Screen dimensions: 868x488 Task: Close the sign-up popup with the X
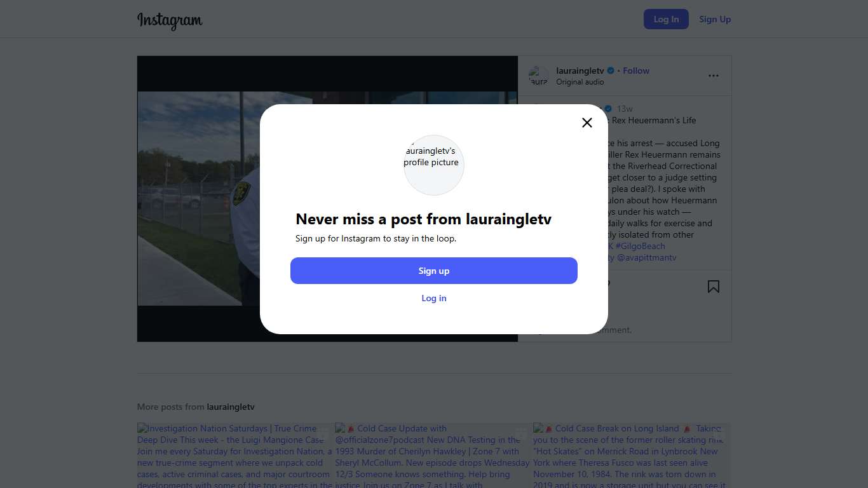587,123
